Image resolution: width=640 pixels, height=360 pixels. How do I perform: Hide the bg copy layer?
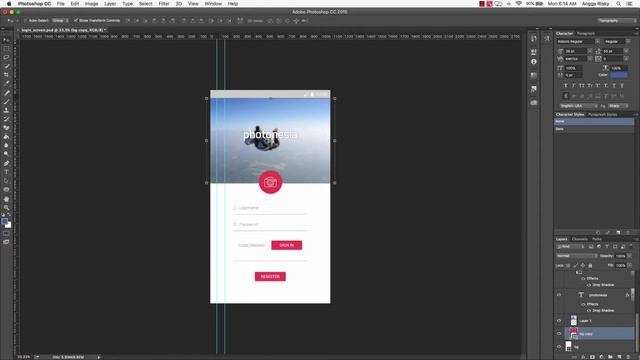click(559, 333)
